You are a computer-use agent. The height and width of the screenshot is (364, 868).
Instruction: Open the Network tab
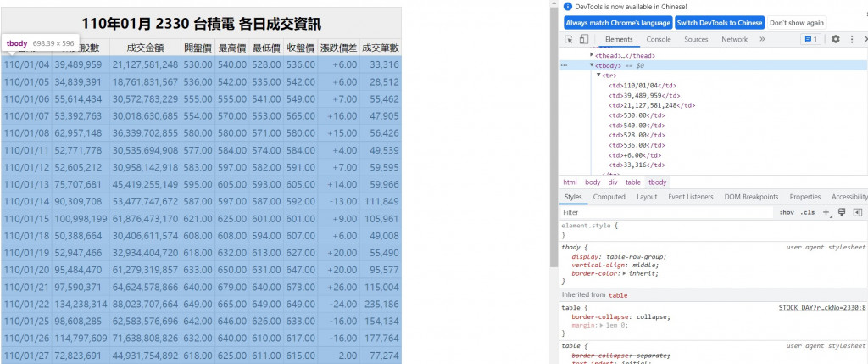[735, 39]
